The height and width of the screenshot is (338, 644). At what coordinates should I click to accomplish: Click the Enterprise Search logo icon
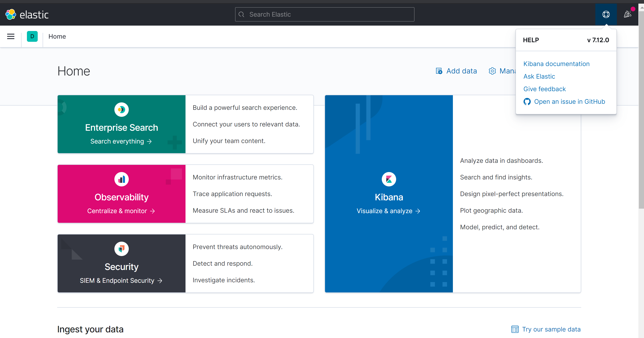122,110
